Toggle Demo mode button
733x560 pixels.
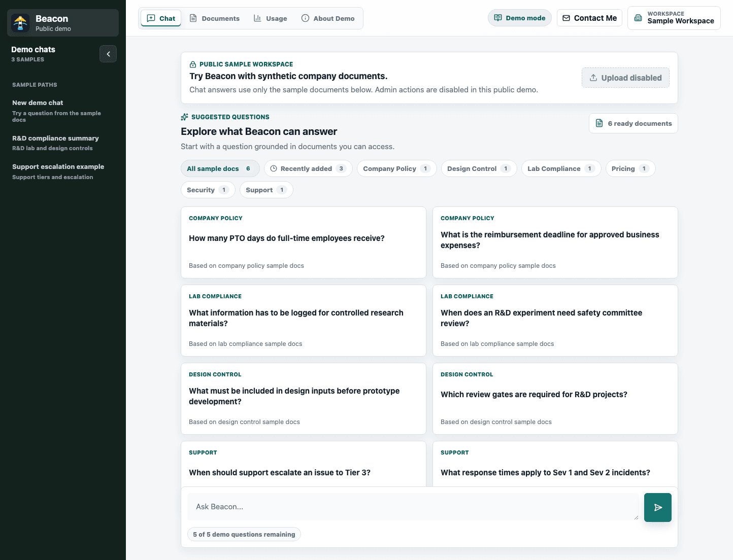520,18
